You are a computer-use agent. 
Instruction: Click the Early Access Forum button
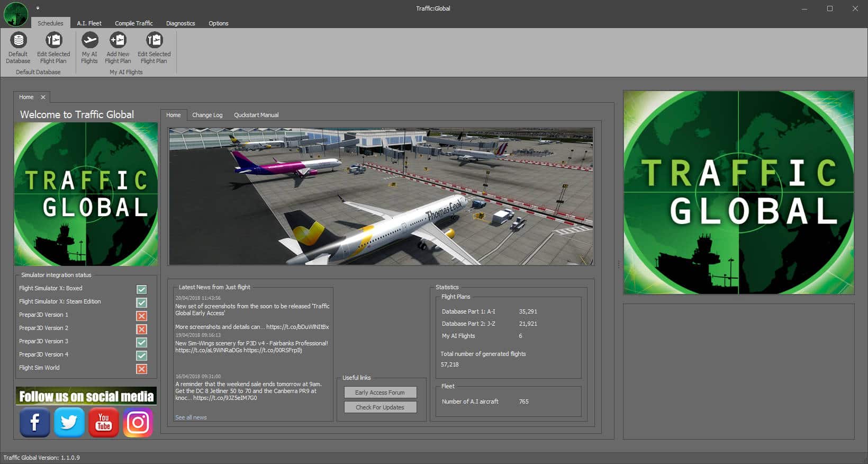pos(380,392)
